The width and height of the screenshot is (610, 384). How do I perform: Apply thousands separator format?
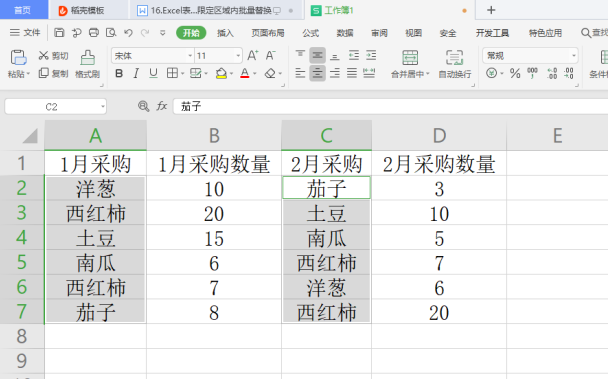point(532,73)
